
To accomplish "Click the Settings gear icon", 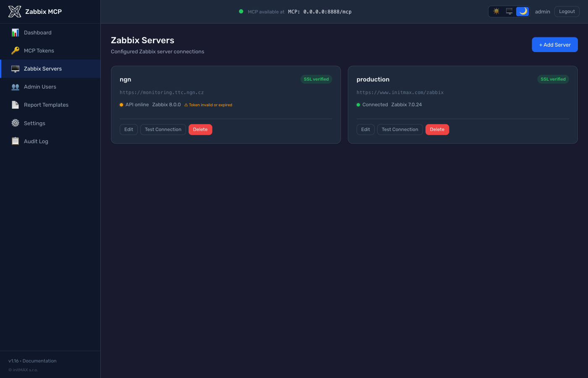I will pyautogui.click(x=16, y=123).
